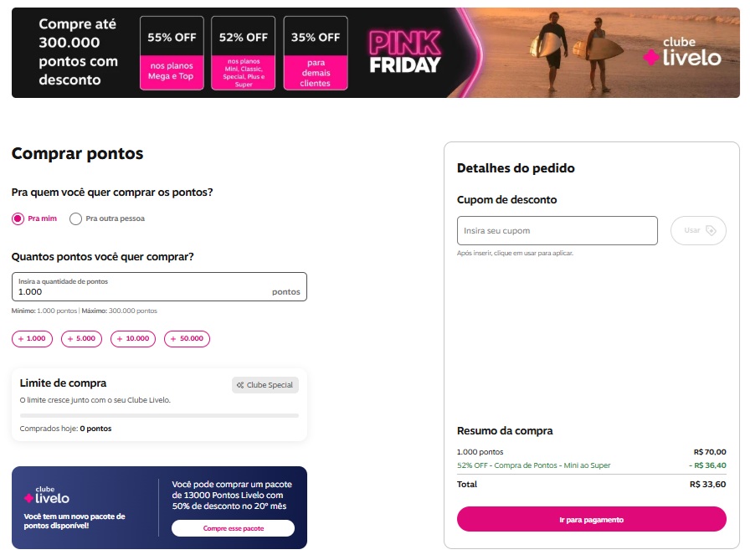Click the points quantity input field

coord(142,291)
